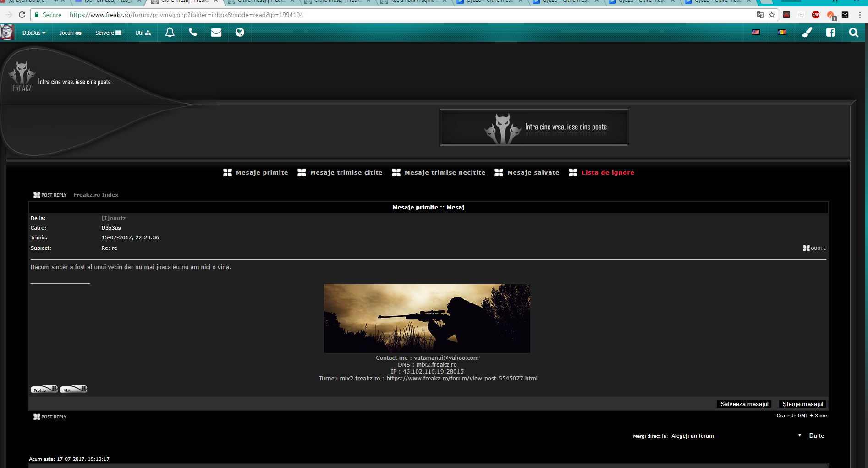Click Șterge mesajul button
Image resolution: width=868 pixels, height=468 pixels.
(x=803, y=404)
